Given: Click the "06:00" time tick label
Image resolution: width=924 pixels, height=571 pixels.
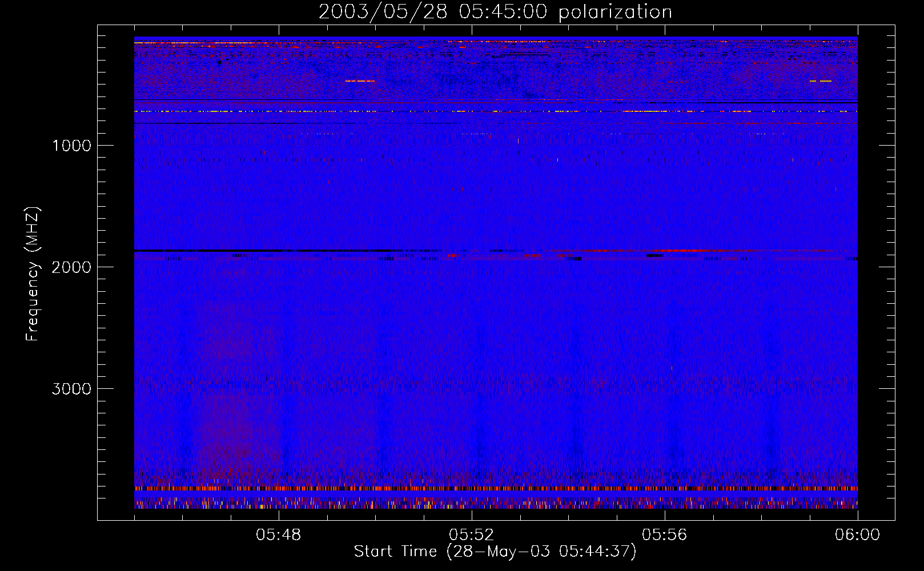Looking at the screenshot, I should coord(858,535).
